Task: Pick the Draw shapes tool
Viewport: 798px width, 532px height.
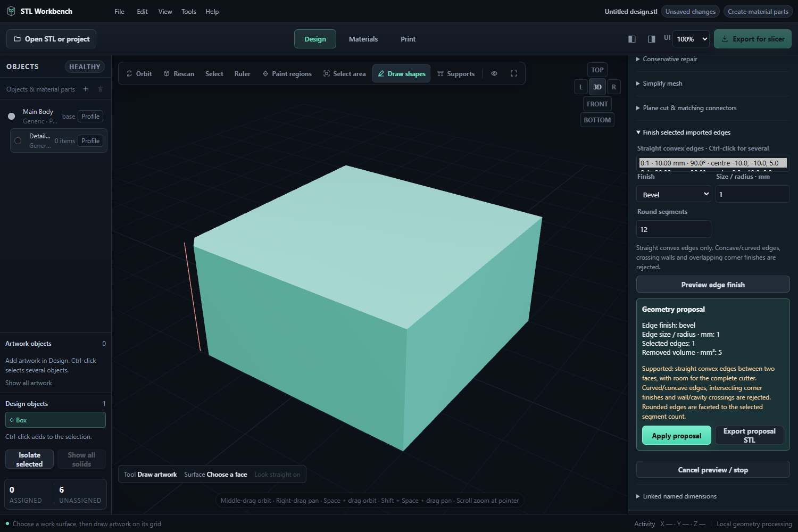Action: coord(402,73)
